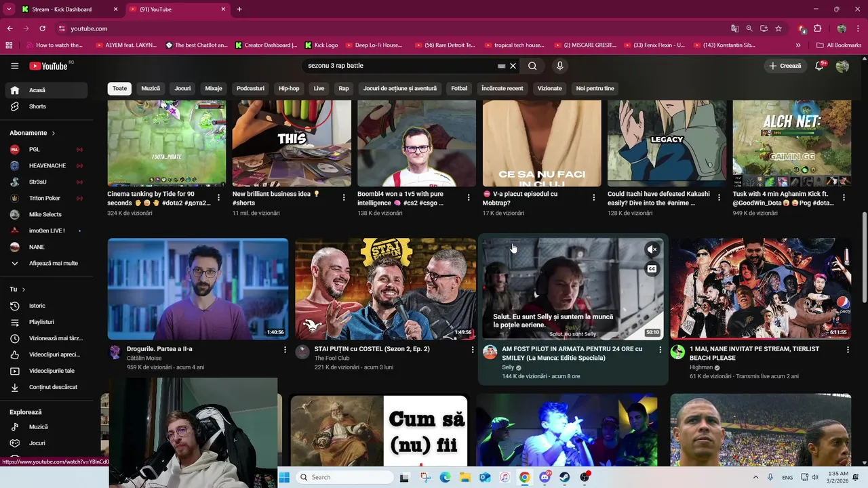Go to Shorts in the sidebar
Viewport: 868px width, 488px height.
click(46, 106)
